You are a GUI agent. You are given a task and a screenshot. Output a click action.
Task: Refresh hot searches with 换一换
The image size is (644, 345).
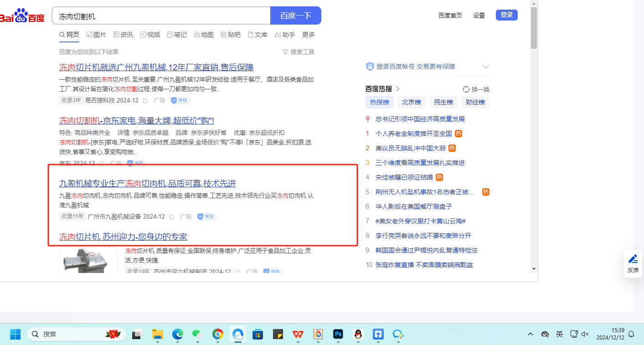[x=476, y=89]
